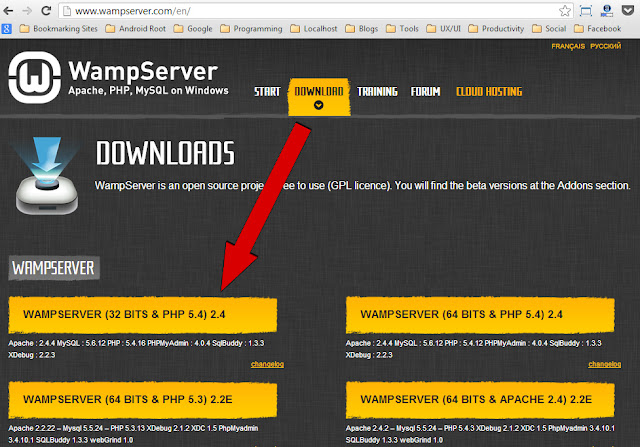Click the screen capture extension icon

[x=586, y=11]
